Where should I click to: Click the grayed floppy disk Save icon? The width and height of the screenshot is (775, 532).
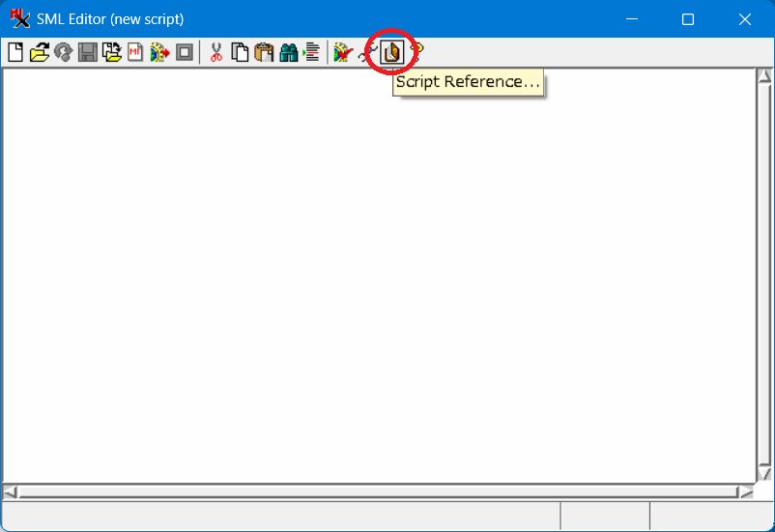88,52
